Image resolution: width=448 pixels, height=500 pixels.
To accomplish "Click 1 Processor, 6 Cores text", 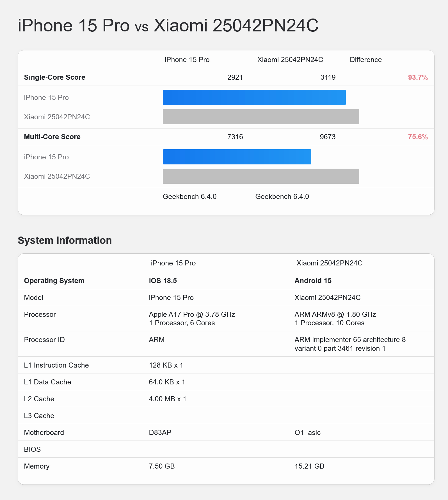I will tap(182, 323).
